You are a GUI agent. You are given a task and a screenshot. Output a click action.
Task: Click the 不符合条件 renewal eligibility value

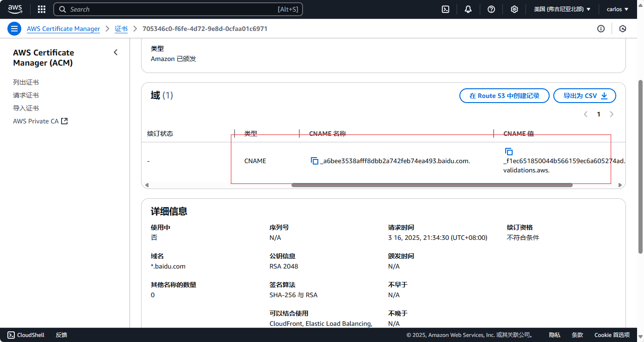tap(523, 238)
